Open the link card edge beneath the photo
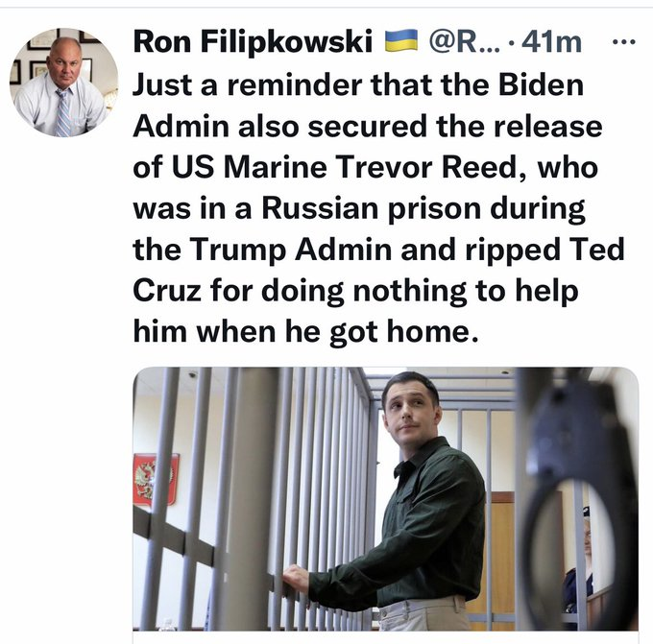The image size is (653, 644). pyautogui.click(x=386, y=637)
